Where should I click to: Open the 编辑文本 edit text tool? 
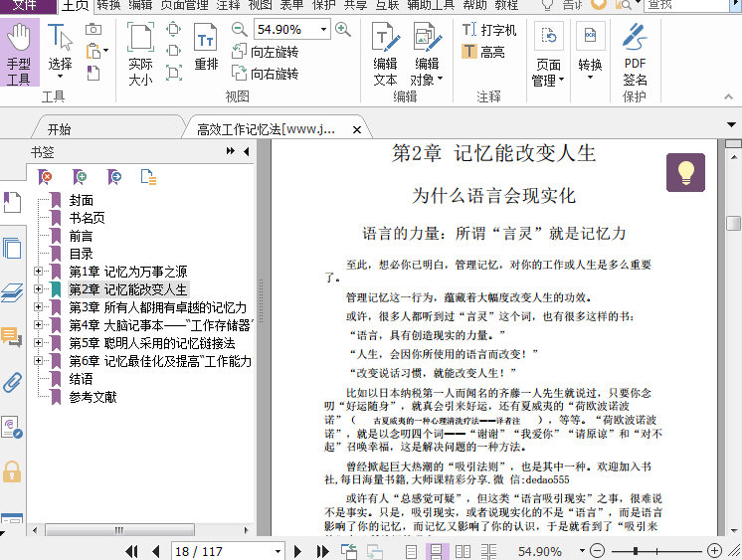click(x=385, y=54)
